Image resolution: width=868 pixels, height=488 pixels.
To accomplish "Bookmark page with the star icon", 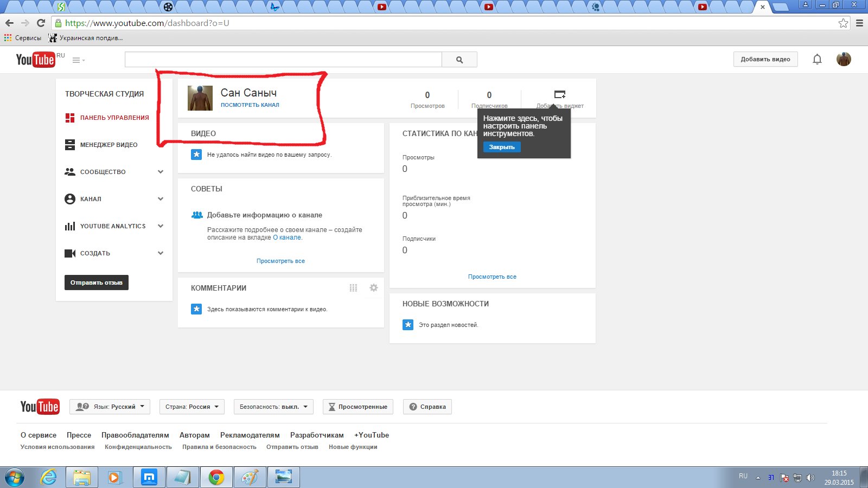I will [843, 23].
